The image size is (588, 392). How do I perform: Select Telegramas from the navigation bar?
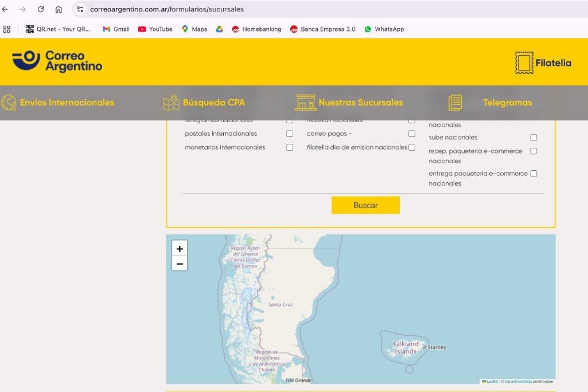[507, 102]
